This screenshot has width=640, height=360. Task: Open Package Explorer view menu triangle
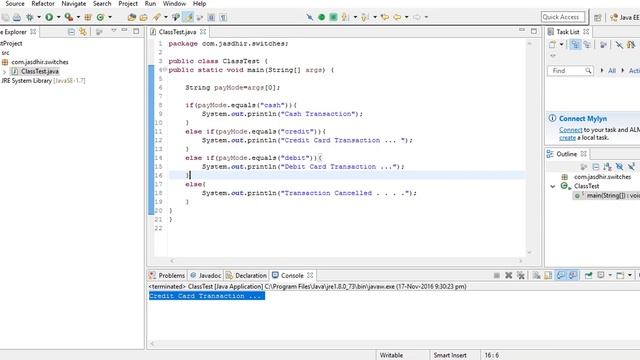pos(114,30)
